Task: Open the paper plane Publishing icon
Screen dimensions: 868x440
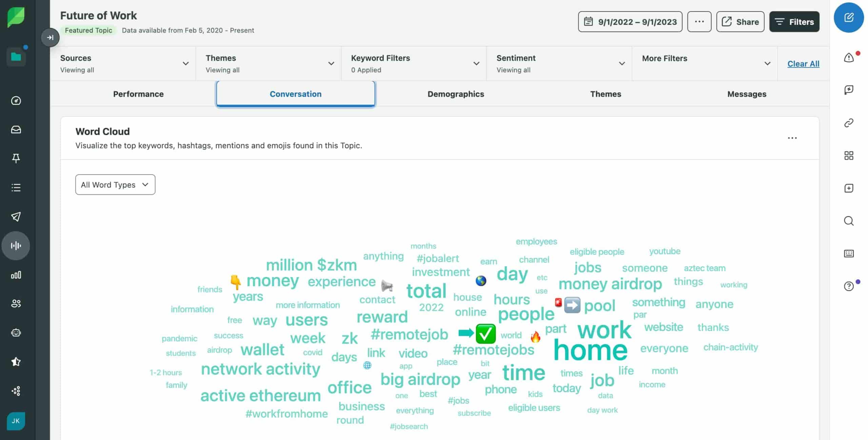Action: [16, 216]
